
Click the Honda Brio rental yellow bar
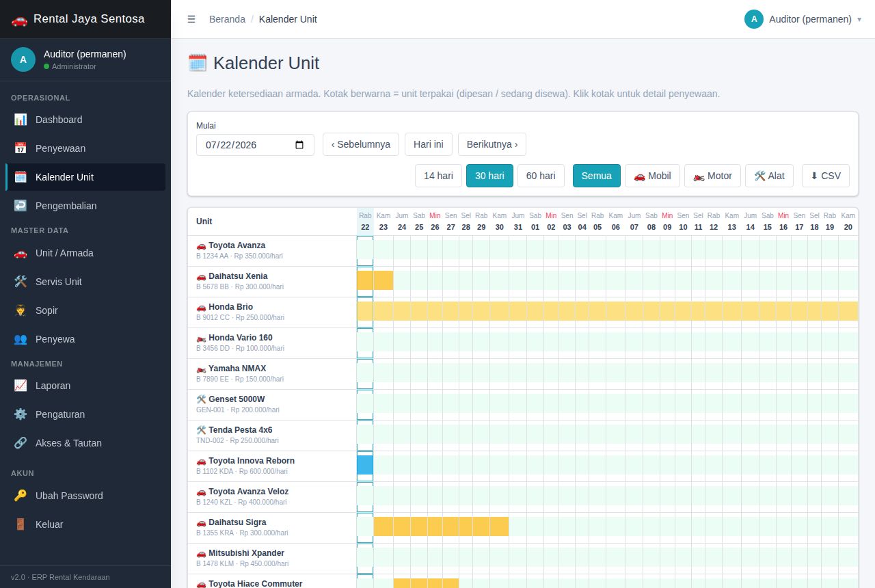tap(607, 311)
